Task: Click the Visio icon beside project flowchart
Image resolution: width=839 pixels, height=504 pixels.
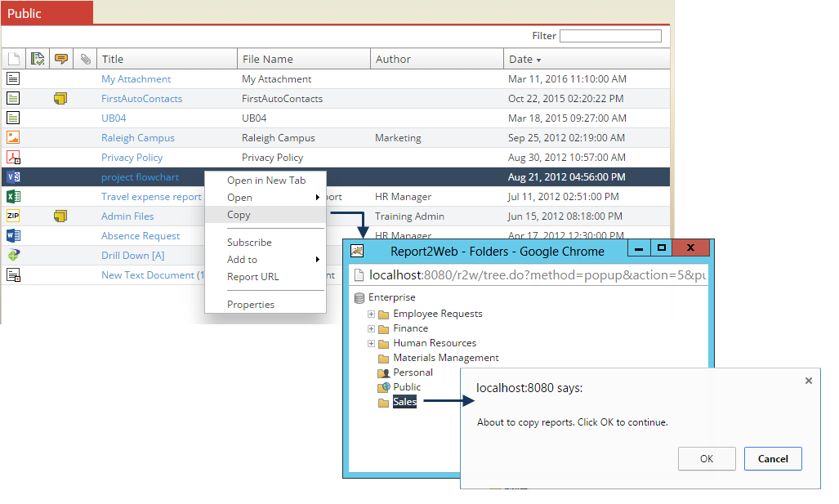Action: pyautogui.click(x=11, y=176)
